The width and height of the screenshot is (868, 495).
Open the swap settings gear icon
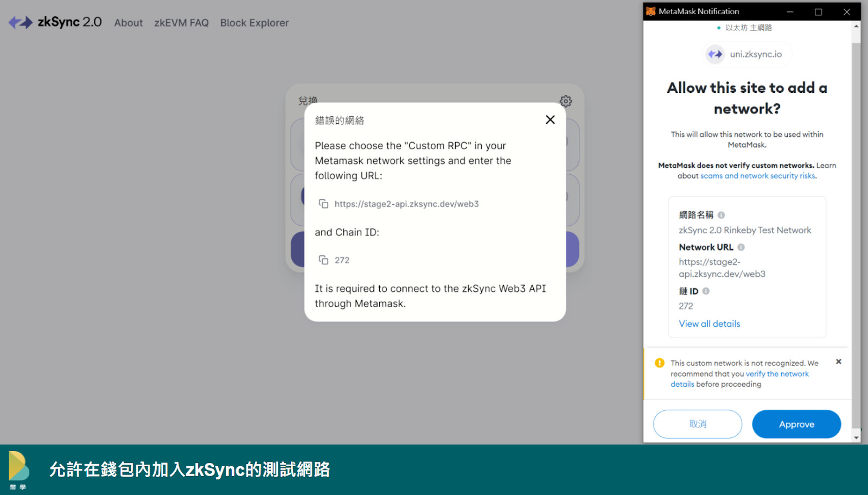coord(566,101)
